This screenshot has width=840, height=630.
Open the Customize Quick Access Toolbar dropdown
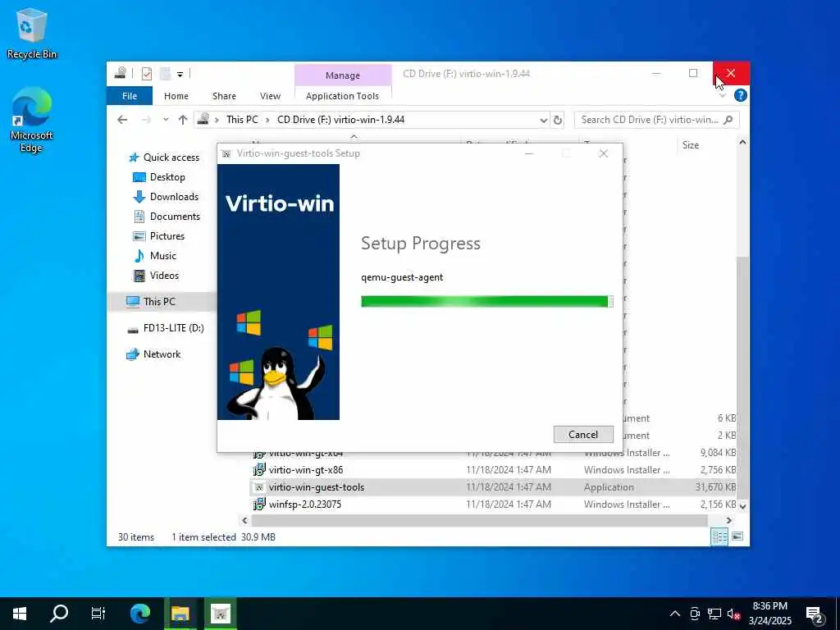pos(180,74)
